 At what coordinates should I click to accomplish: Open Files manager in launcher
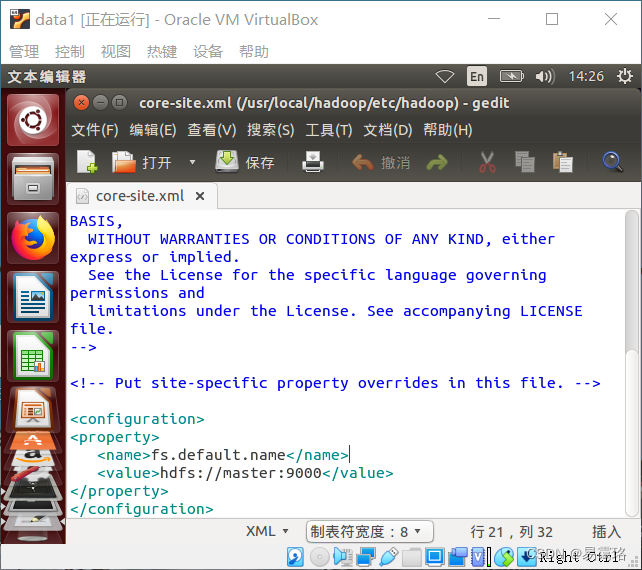(x=33, y=179)
